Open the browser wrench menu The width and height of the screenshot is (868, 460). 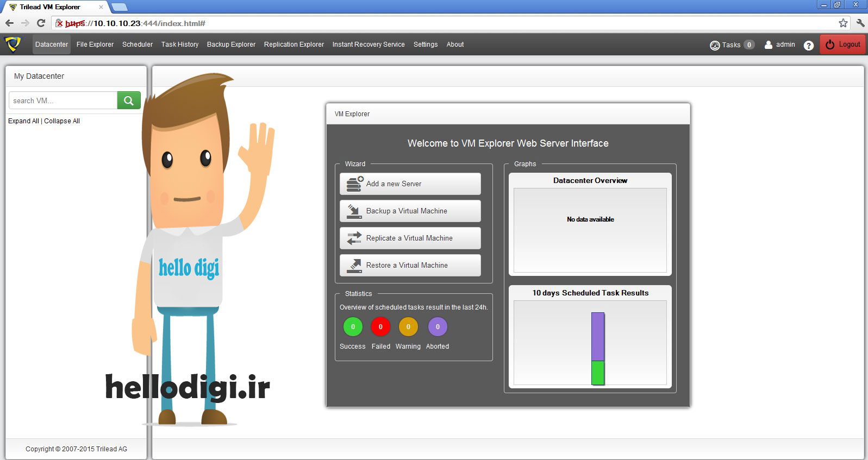coord(860,23)
